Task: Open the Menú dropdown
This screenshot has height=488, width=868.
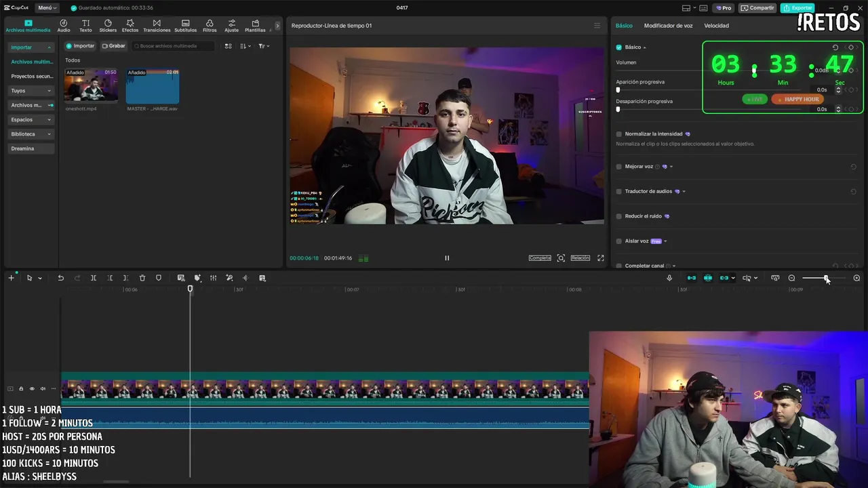Action: click(47, 8)
